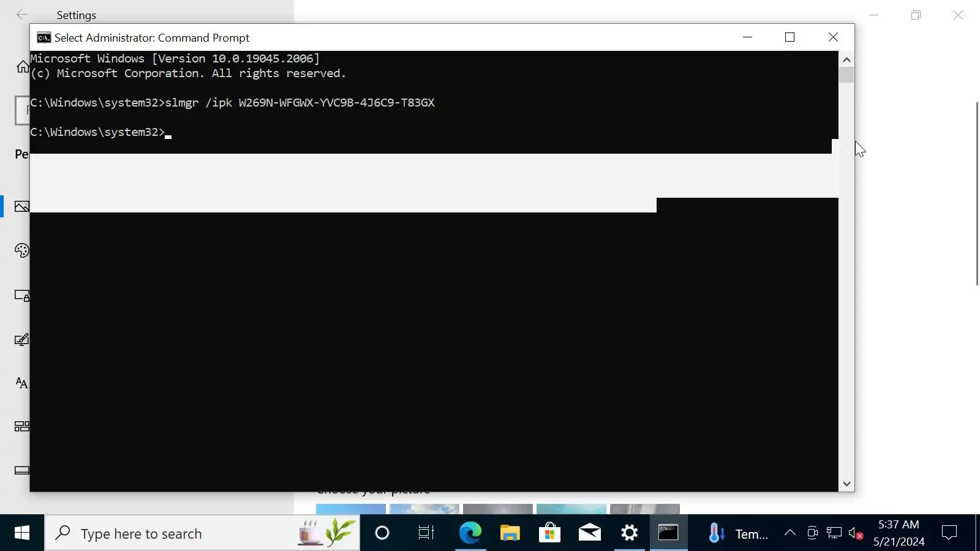This screenshot has height=551, width=980.
Task: Switch to Settings gear on taskbar
Action: pos(629,533)
